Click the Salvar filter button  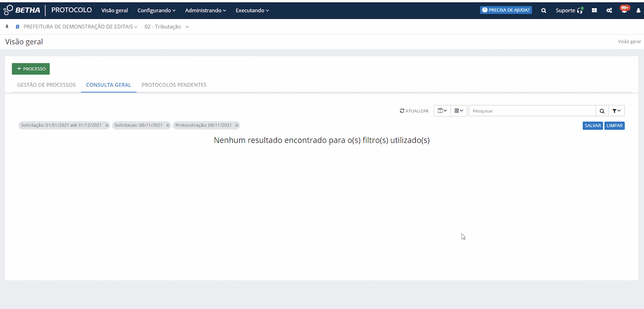[x=592, y=126]
